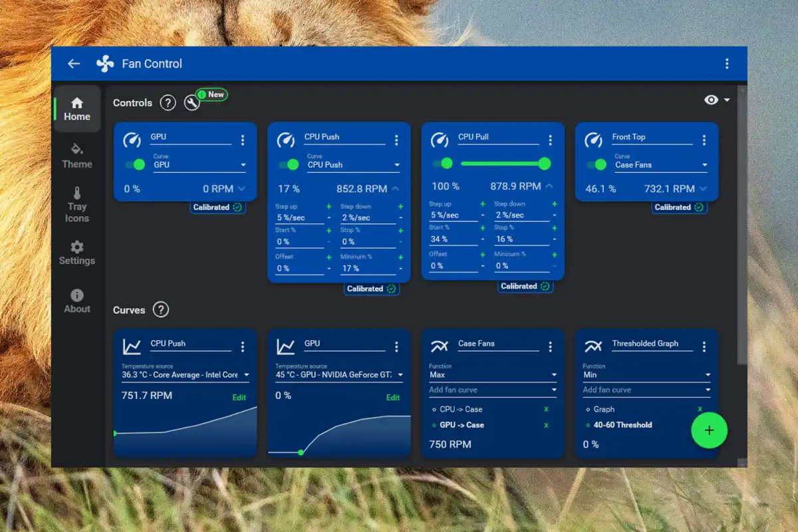Click the help icon next to Controls

coord(168,102)
